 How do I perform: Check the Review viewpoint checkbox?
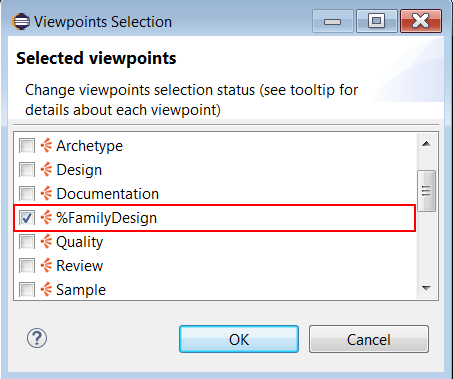pyautogui.click(x=27, y=266)
